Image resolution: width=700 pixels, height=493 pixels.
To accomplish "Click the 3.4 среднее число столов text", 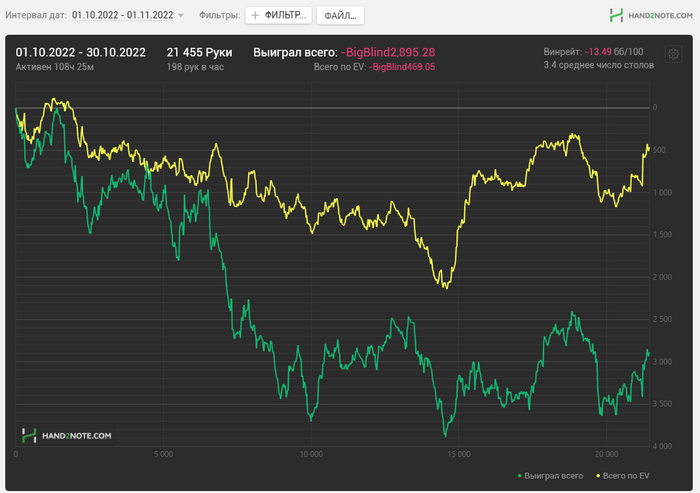I will [x=599, y=65].
